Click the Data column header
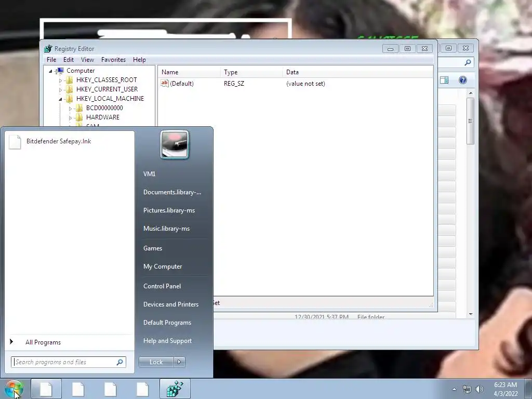 pyautogui.click(x=357, y=72)
